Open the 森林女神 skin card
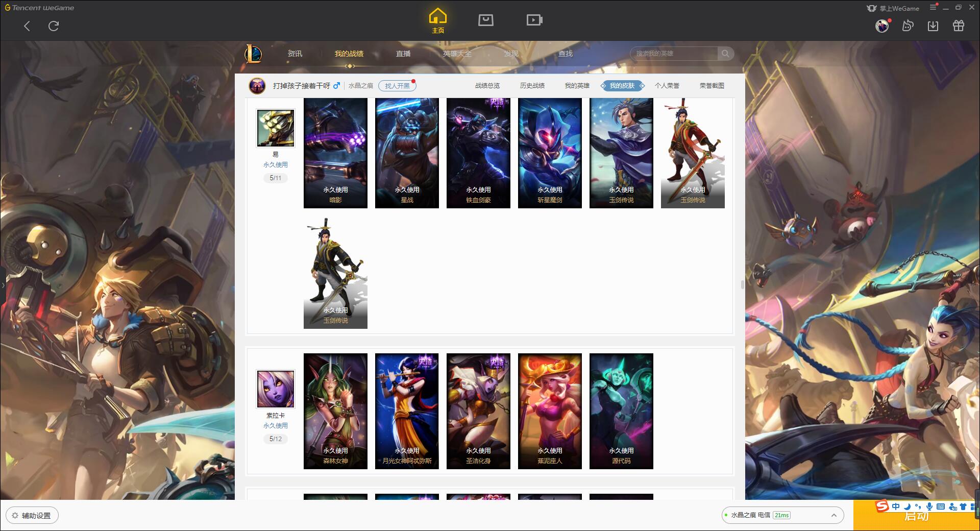The width and height of the screenshot is (980, 531). 335,411
